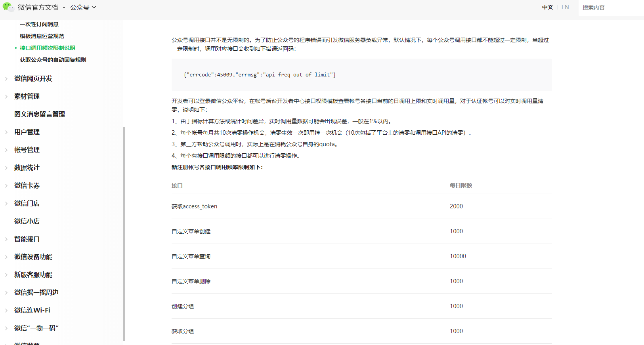This screenshot has width=644, height=345.
Task: Click the 获取分组 table cell
Action: 183,331
